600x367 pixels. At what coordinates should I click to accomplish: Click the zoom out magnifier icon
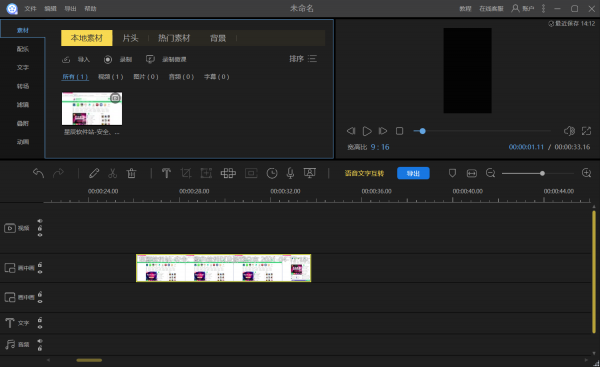coord(490,173)
